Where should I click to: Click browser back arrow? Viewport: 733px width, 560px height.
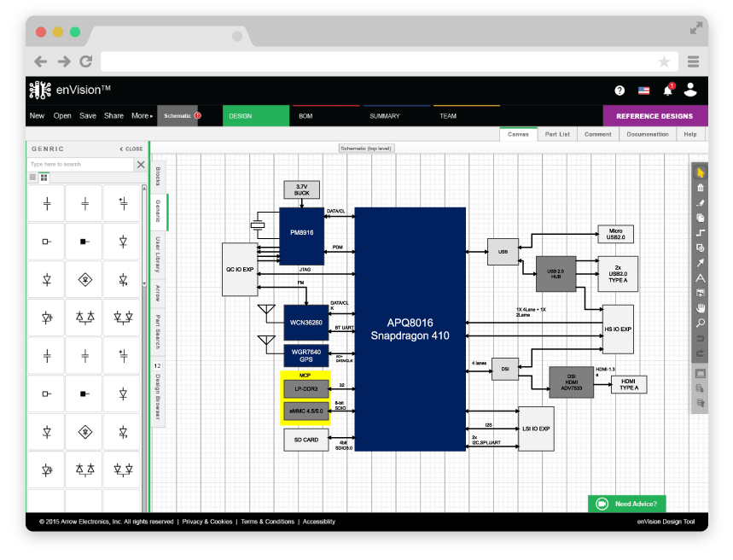pos(41,61)
